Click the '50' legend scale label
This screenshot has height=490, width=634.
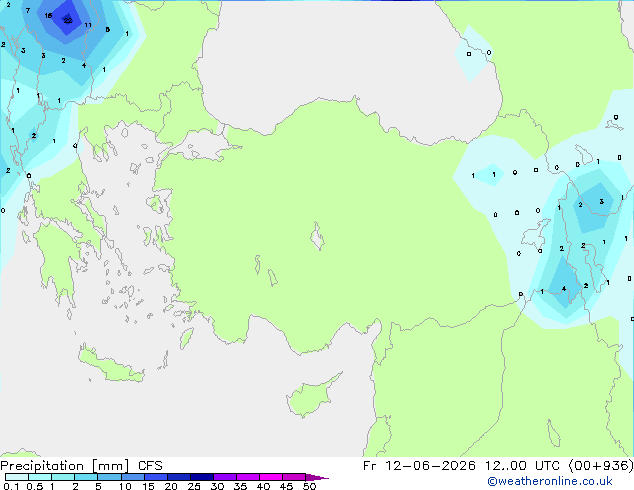309,486
